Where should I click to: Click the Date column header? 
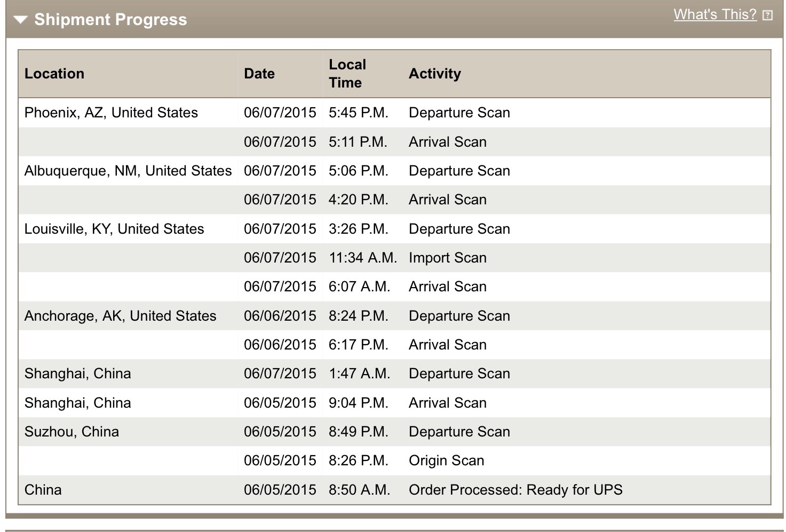pos(259,74)
